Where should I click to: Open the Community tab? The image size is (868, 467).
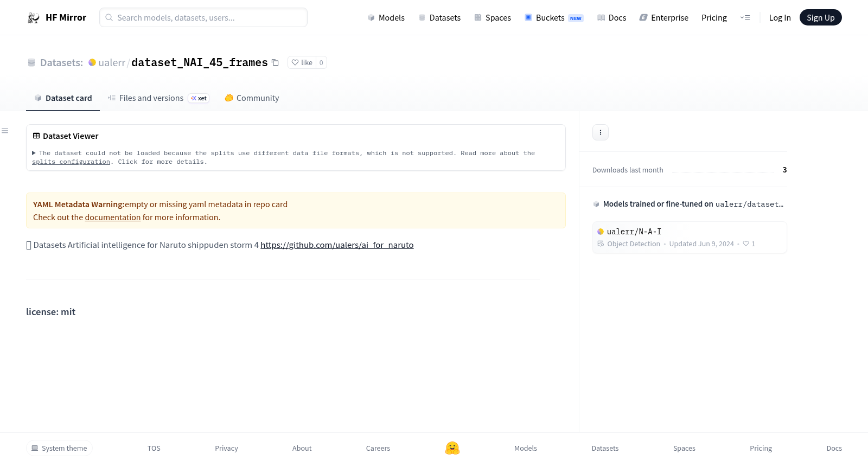pyautogui.click(x=252, y=98)
